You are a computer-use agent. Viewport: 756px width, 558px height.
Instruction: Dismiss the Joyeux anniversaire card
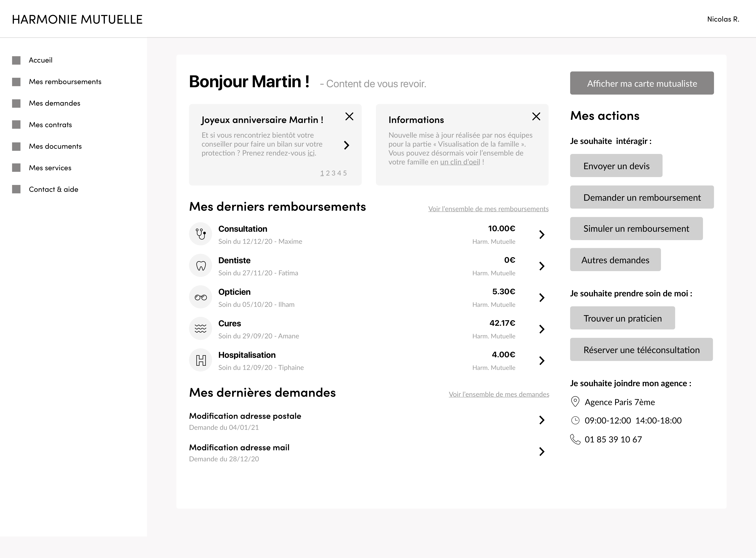[349, 117]
